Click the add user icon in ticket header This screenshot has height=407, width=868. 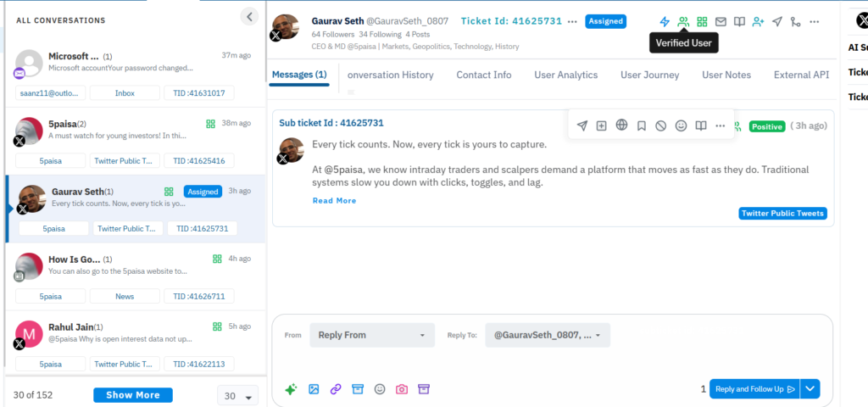tap(758, 22)
